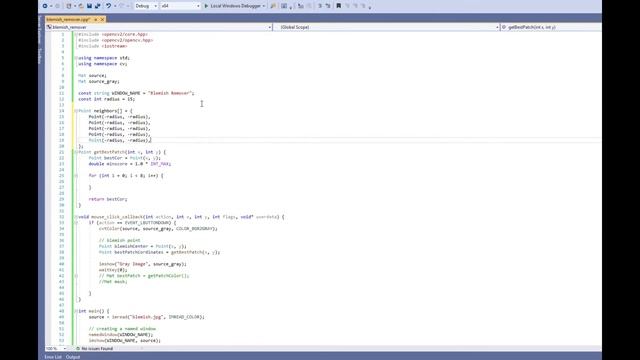Click the Redo arrow icon
This screenshot has width=640, height=360.
point(121,6)
